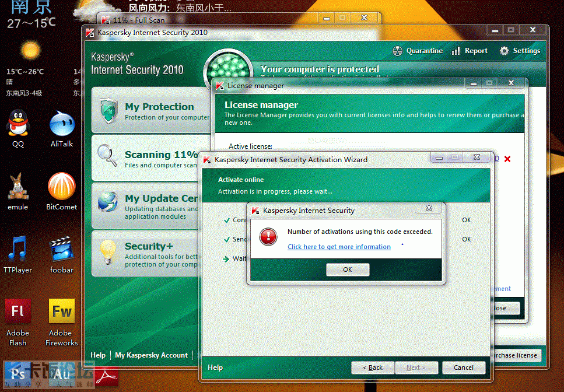
Task: Open the Adobe Acrobat desktop shortcut
Action: click(107, 376)
